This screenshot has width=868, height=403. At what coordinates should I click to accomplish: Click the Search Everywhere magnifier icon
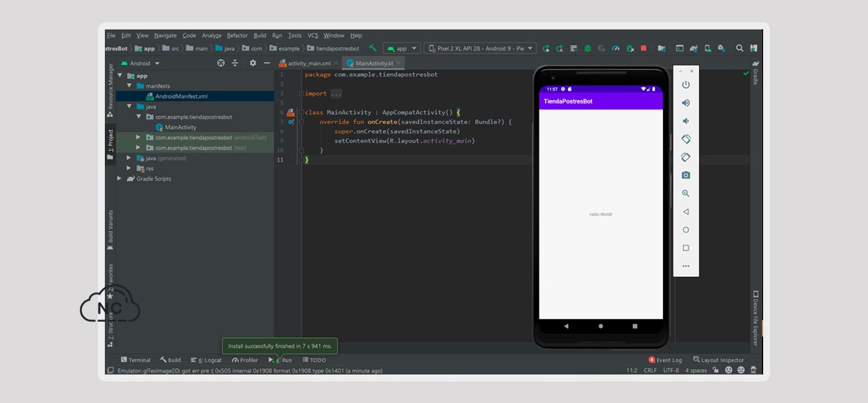(740, 49)
